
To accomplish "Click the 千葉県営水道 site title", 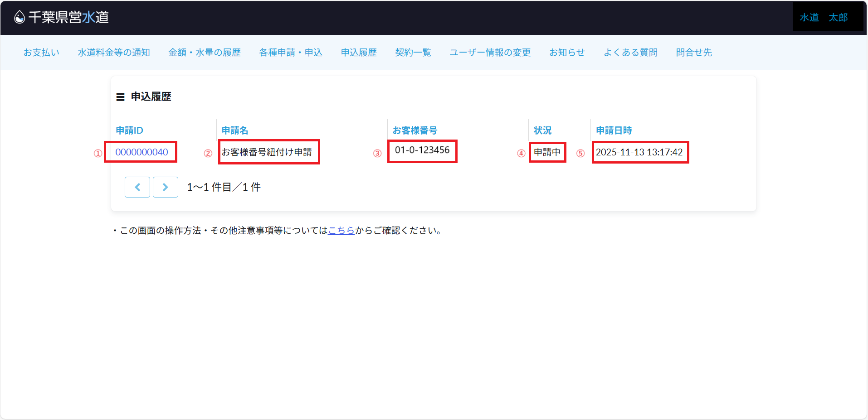I will (68, 17).
